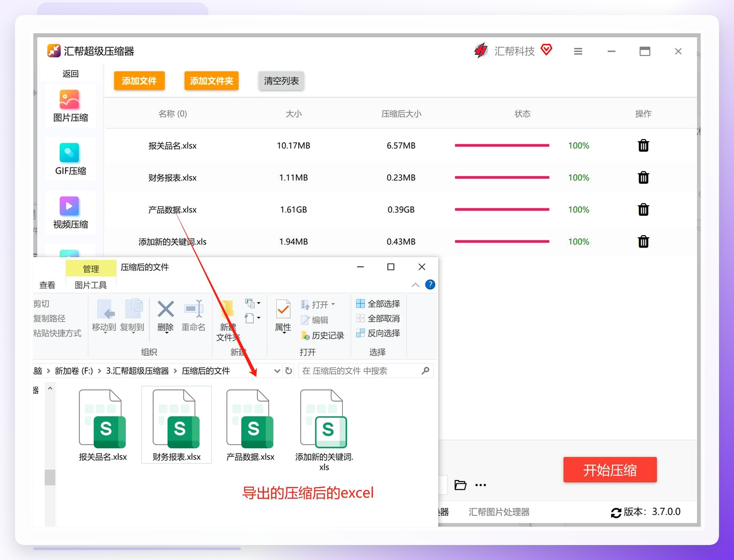Click 全部取消 in Explorer ribbon
This screenshot has height=560, width=734.
click(378, 318)
